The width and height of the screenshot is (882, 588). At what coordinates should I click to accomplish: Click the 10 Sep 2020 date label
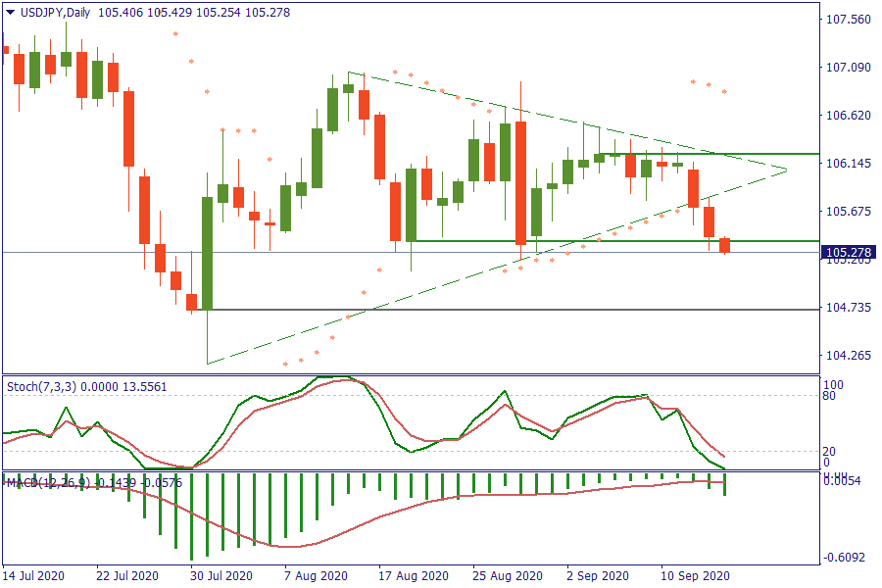pyautogui.click(x=695, y=576)
